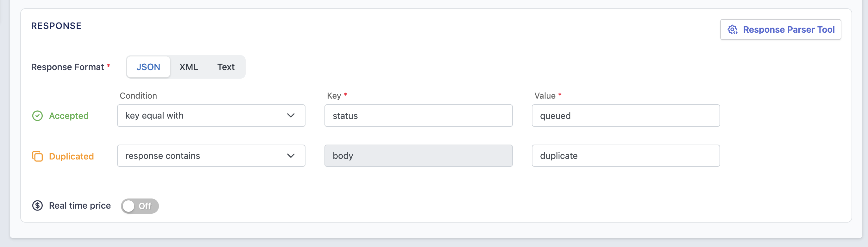
Task: Click the disabled 'body' key field
Action: 418,156
